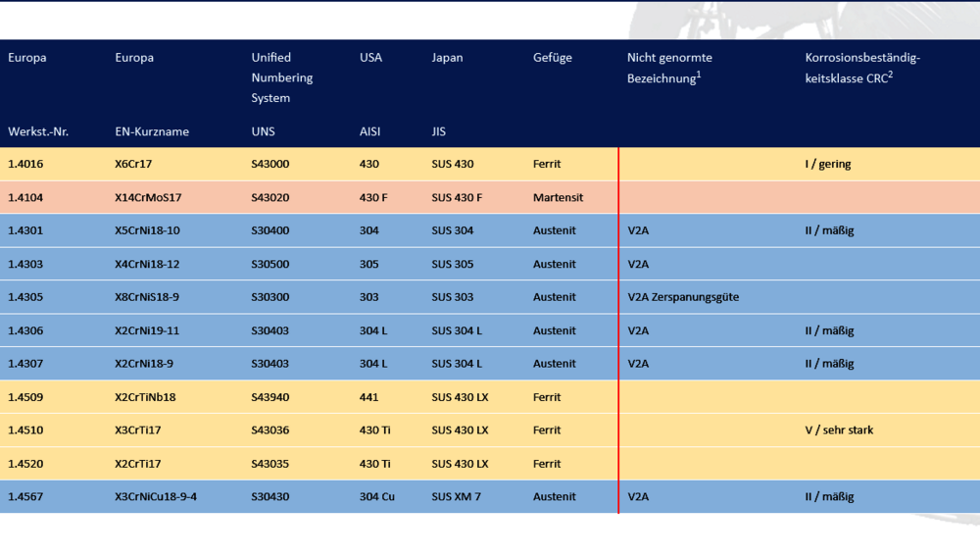Select UNS code S43000
Image resolution: width=980 pixels, height=556 pixels.
(270, 164)
